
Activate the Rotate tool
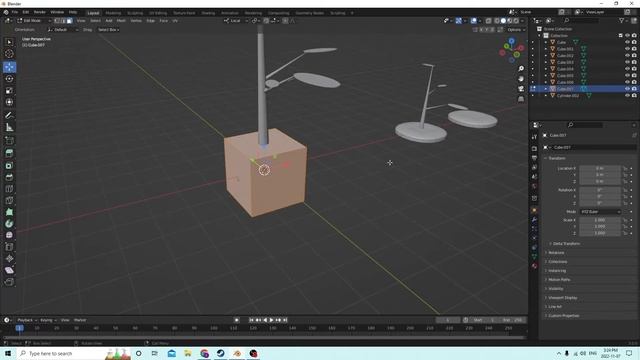click(9, 79)
